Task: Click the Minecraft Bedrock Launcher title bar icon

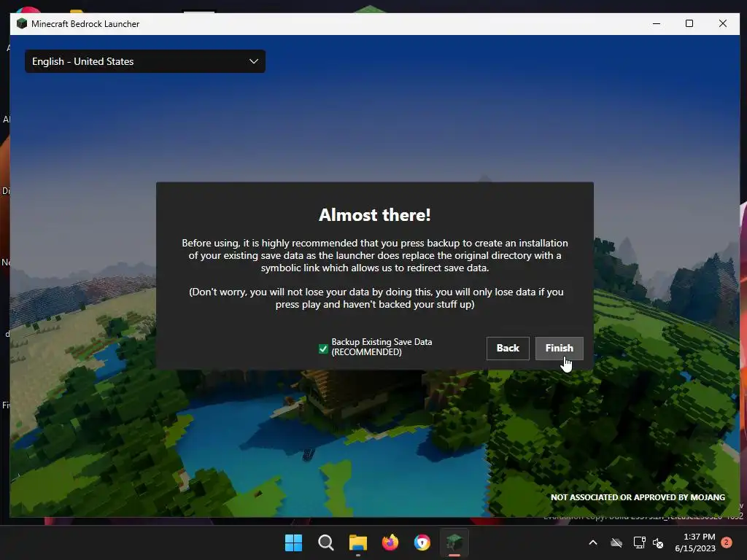Action: click(x=21, y=24)
